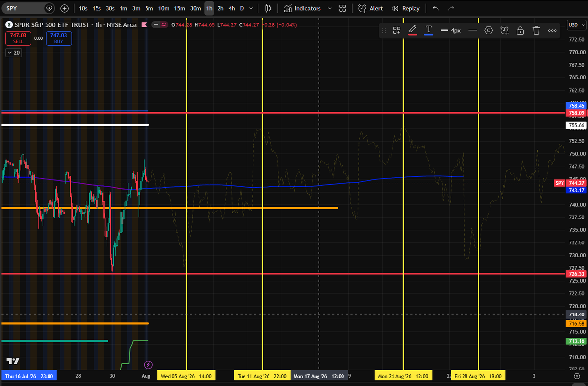This screenshot has height=386, width=588.
Task: Switch to the 3m interval
Action: [x=136, y=8]
